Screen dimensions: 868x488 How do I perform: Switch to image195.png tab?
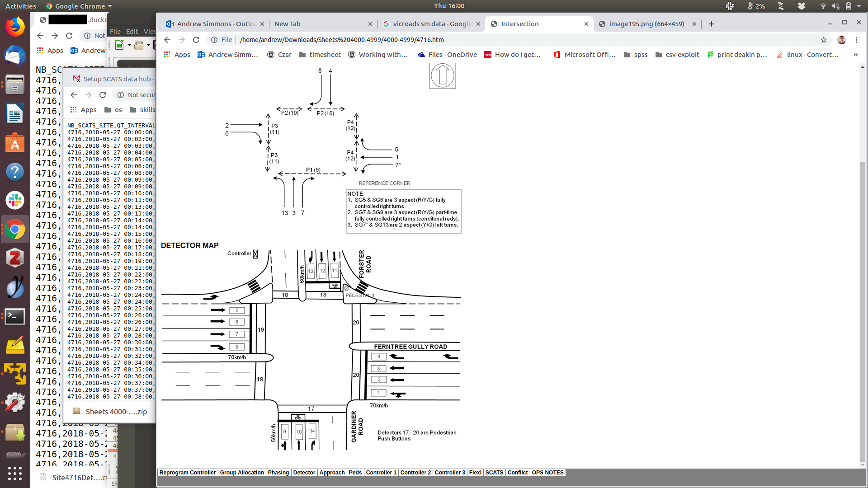[x=646, y=24]
